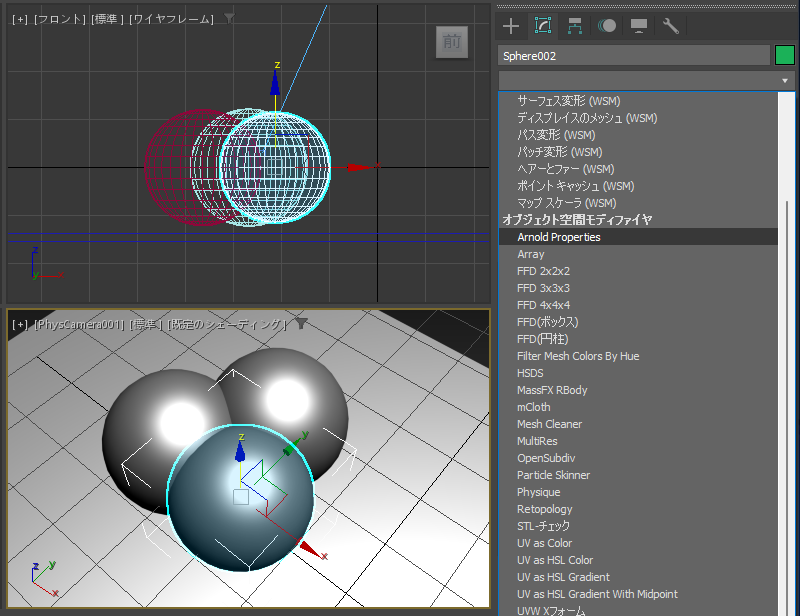Select ポイント キャッシュ (WSM) modifier
The image size is (800, 616).
pos(638,186)
